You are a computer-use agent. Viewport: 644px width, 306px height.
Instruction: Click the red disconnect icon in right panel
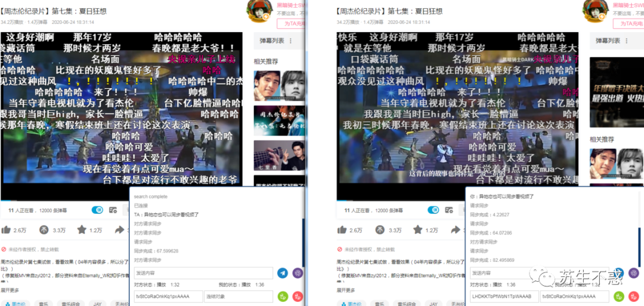pyautogui.click(x=634, y=296)
